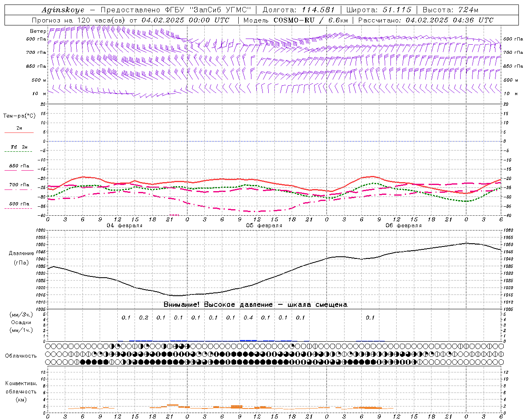Click the forecast period text "Прогноз на 120 часа(ов)"
The width and height of the screenshot is (525, 420).
[79, 20]
